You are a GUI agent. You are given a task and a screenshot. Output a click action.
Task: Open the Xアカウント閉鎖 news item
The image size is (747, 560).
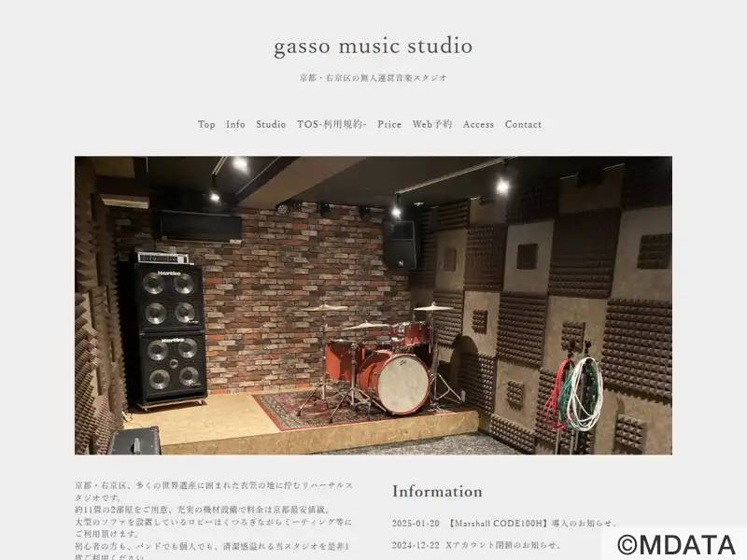point(504,545)
